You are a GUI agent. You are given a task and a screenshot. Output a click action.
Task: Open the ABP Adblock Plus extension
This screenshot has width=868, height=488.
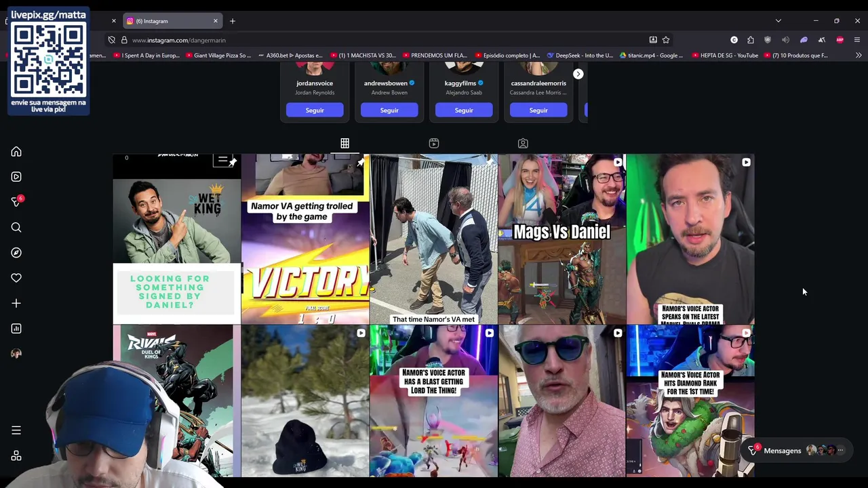coord(840,40)
